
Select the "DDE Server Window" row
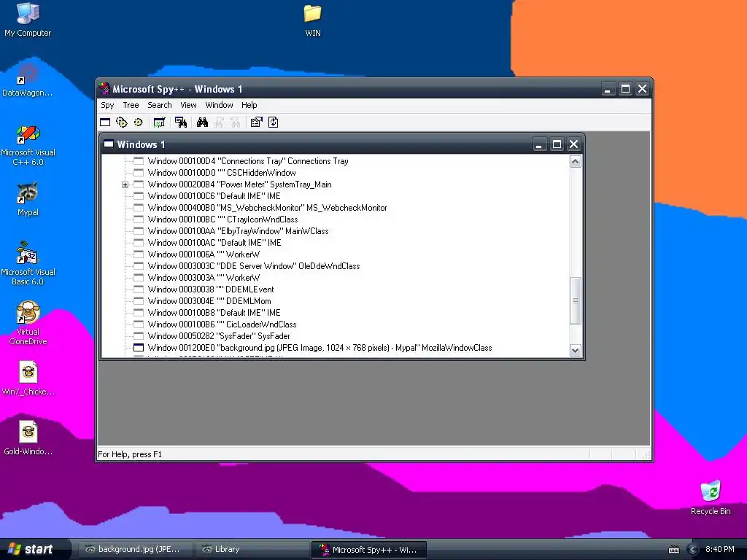254,266
